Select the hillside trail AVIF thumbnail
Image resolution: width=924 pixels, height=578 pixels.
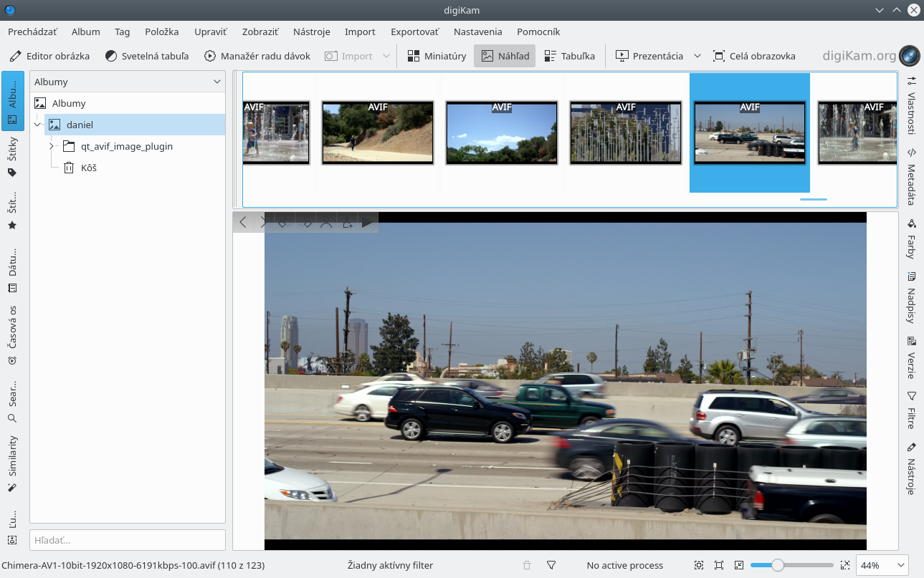click(x=378, y=133)
